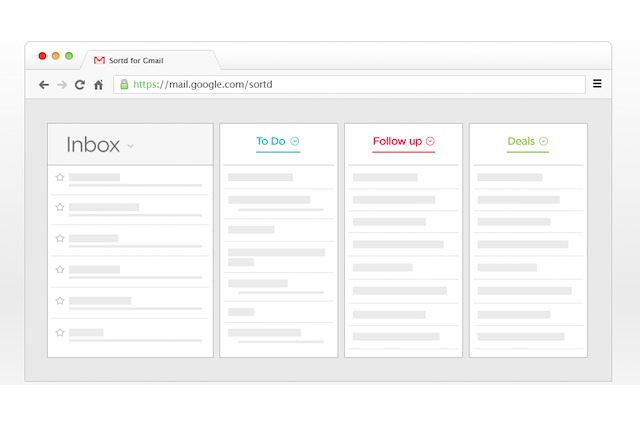This screenshot has width=640, height=426.
Task: Go to the browser home icon
Action: (98, 84)
